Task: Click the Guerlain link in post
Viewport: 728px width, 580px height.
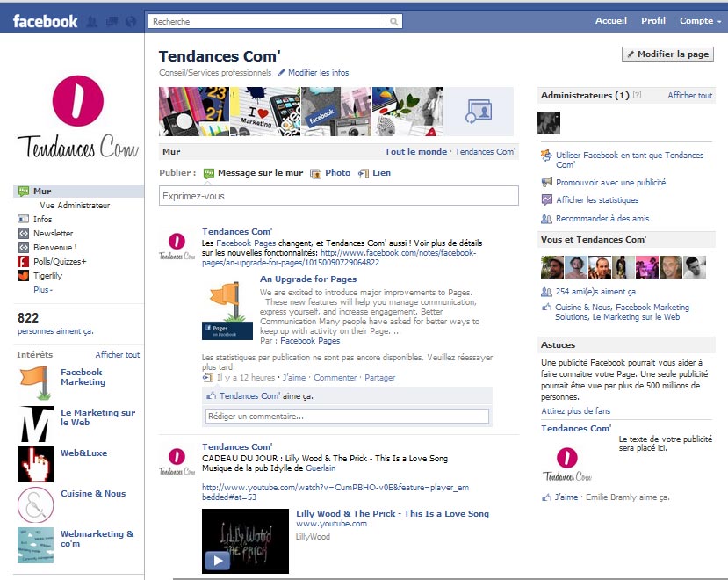Action: (x=321, y=468)
